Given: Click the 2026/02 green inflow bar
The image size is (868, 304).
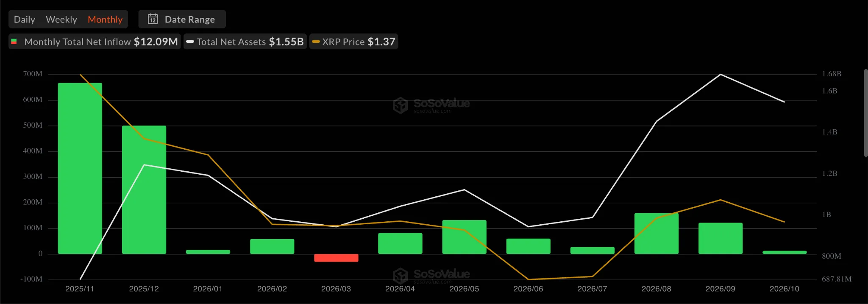Looking at the screenshot, I should click(272, 246).
